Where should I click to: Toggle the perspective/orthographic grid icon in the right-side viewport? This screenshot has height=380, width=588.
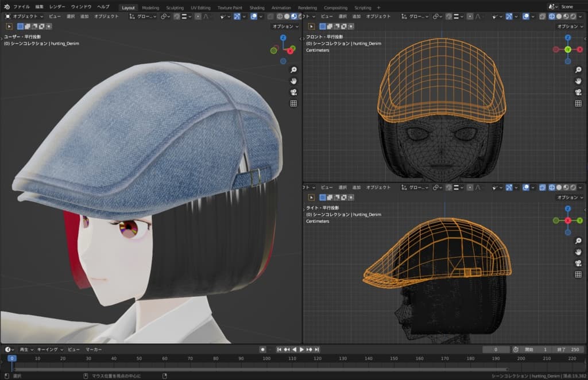(x=578, y=274)
